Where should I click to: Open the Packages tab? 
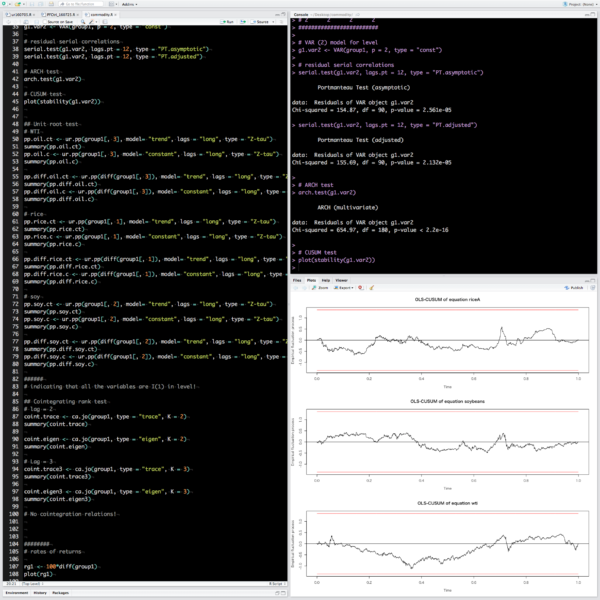pos(60,593)
